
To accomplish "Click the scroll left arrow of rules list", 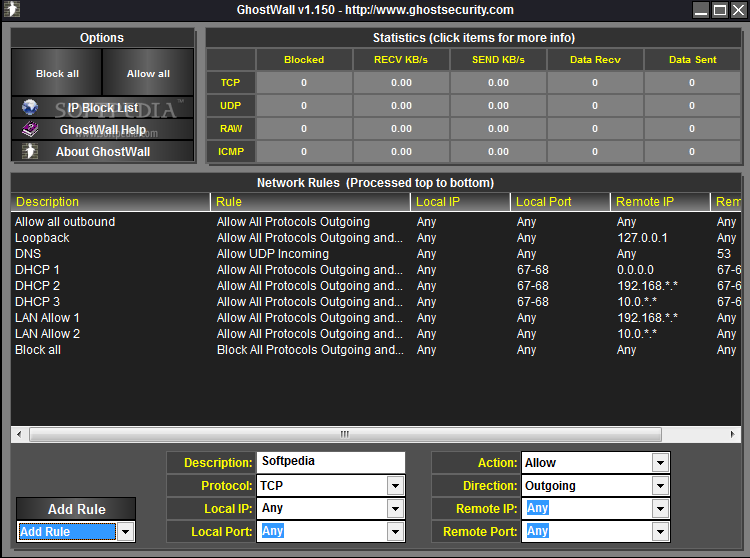I will pyautogui.click(x=19, y=434).
